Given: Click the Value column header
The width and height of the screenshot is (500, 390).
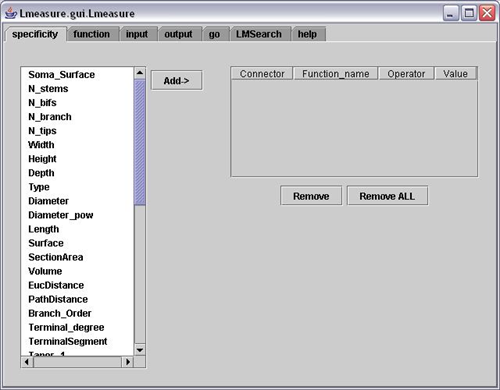Looking at the screenshot, I should (x=456, y=74).
